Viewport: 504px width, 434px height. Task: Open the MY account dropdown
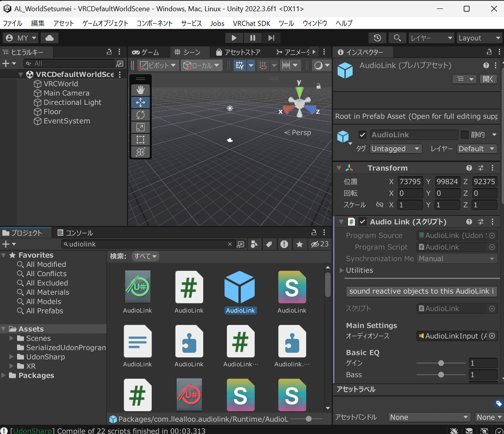(21, 38)
